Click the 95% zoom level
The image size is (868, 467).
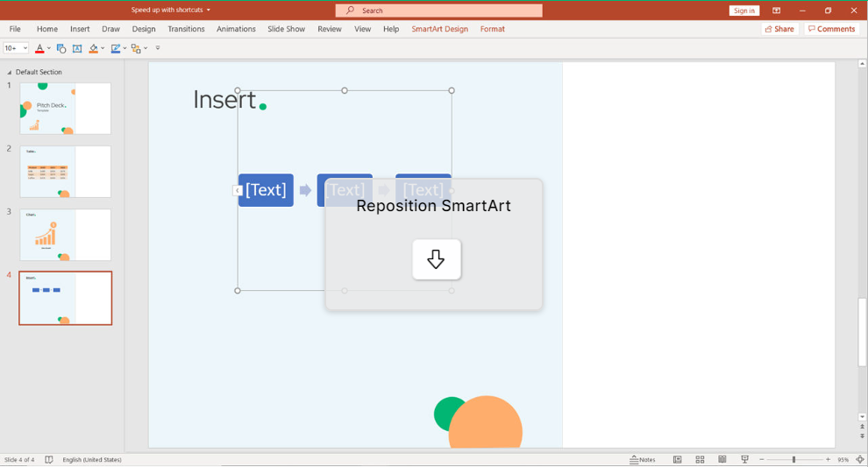coord(843,460)
